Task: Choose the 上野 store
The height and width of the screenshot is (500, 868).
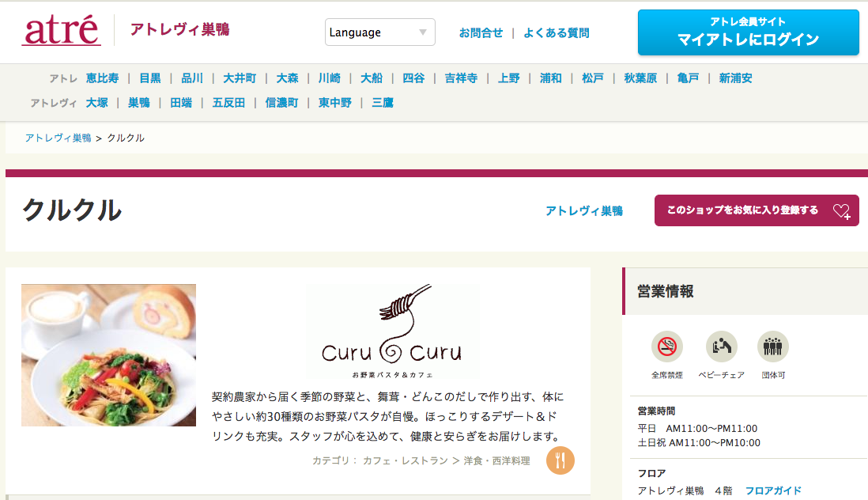Action: [509, 78]
